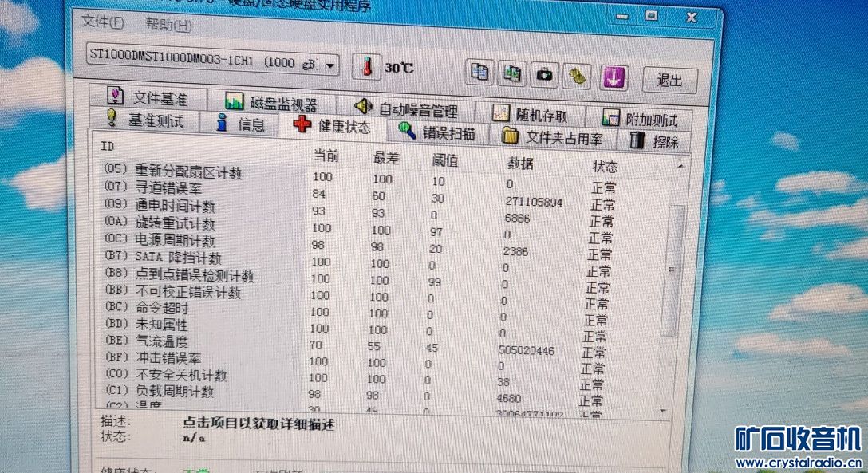The image size is (868, 473).
Task: Click the copy info to clipboard icon
Action: [479, 72]
